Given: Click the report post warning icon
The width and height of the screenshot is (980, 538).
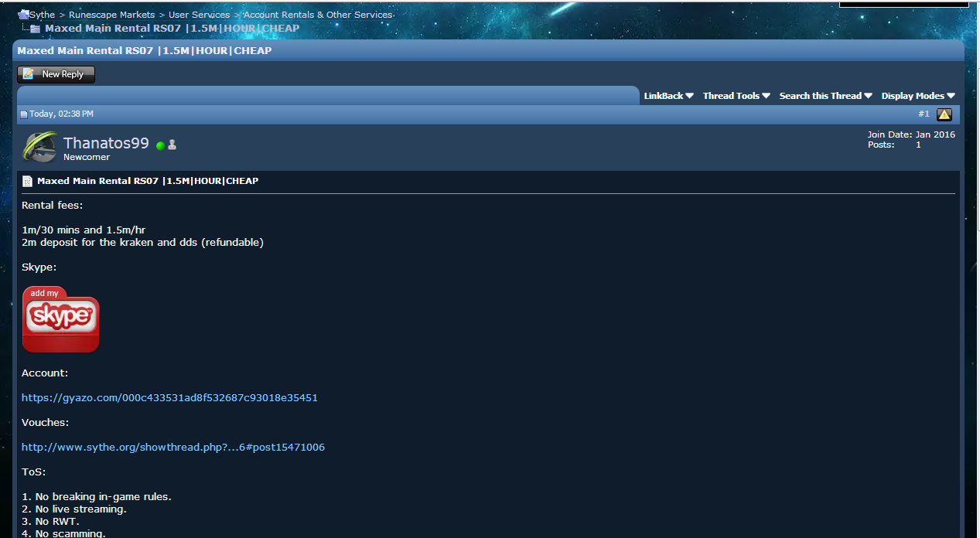Looking at the screenshot, I should click(944, 114).
